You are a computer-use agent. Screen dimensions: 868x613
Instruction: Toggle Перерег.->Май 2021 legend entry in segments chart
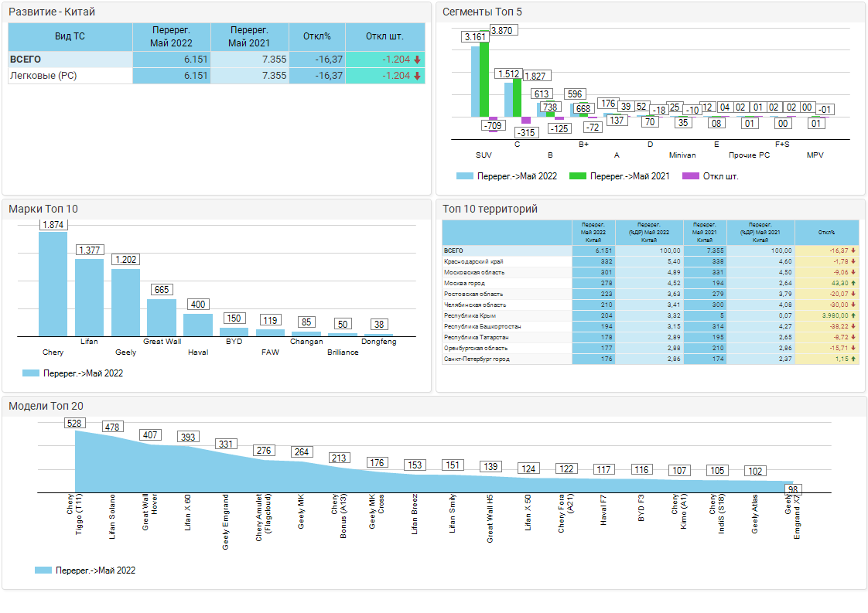point(620,176)
